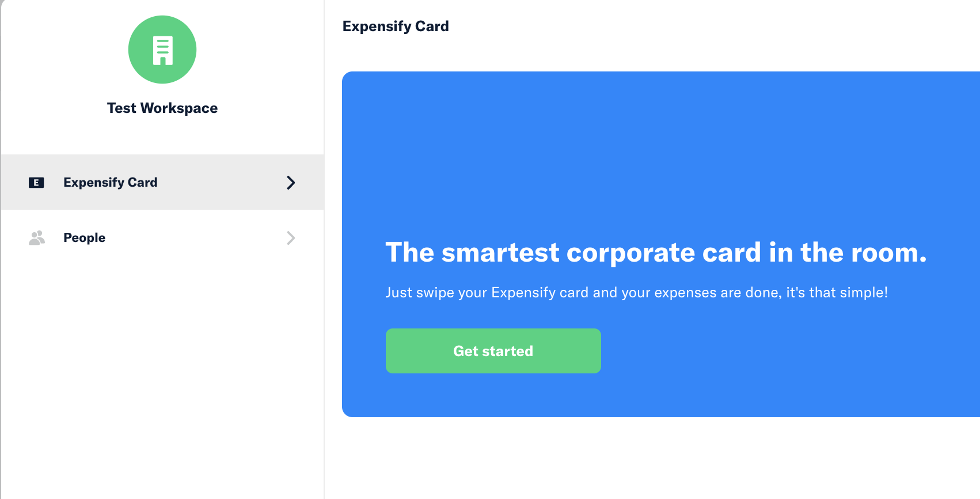Viewport: 980px width, 499px height.
Task: Click the Get started button
Action: (x=493, y=351)
